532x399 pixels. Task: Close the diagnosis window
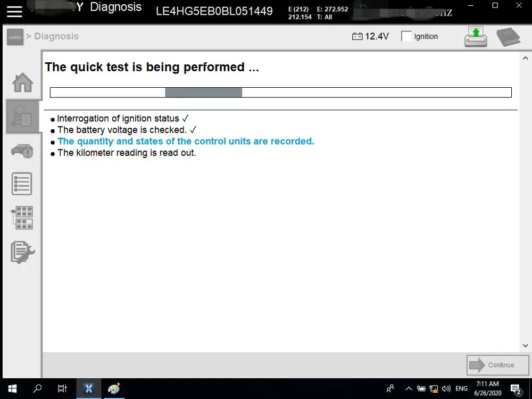click(x=519, y=5)
